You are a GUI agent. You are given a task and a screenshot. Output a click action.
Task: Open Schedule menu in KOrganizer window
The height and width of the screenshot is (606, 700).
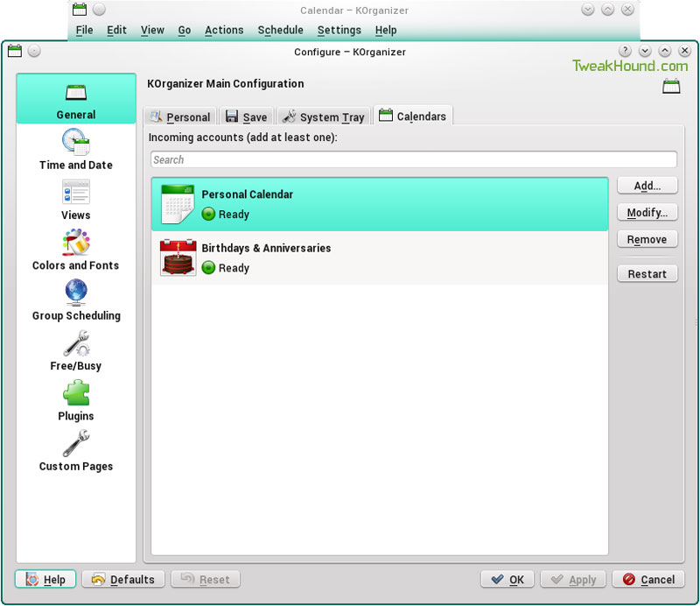click(280, 30)
